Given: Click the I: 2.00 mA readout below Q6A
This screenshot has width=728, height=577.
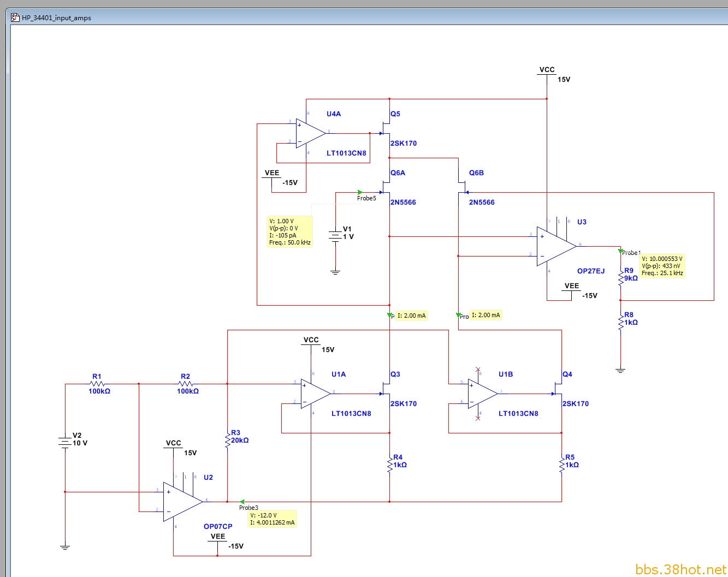Looking at the screenshot, I should (x=411, y=316).
